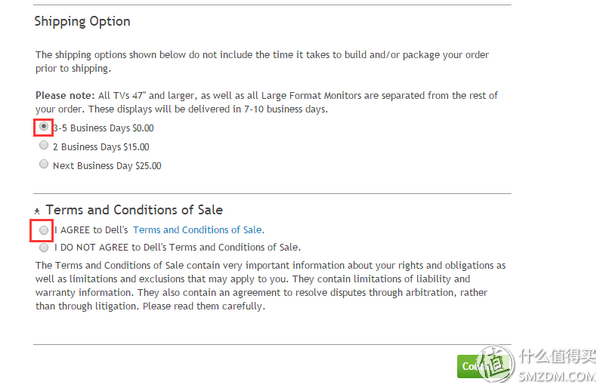
Task: Click the I DO NOT AGREE label text
Action: (177, 248)
